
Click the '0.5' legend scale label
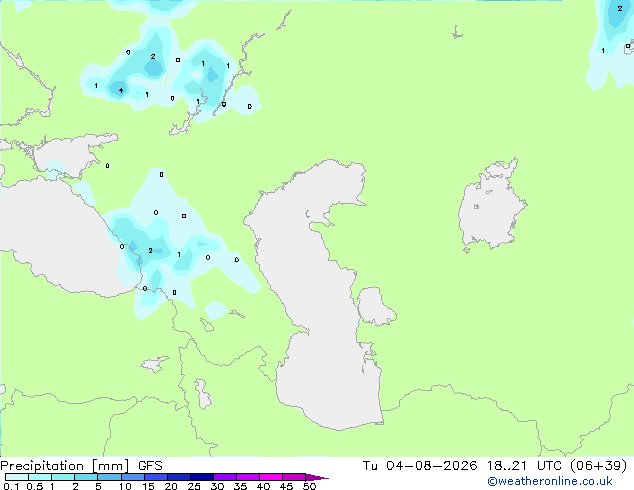34,486
